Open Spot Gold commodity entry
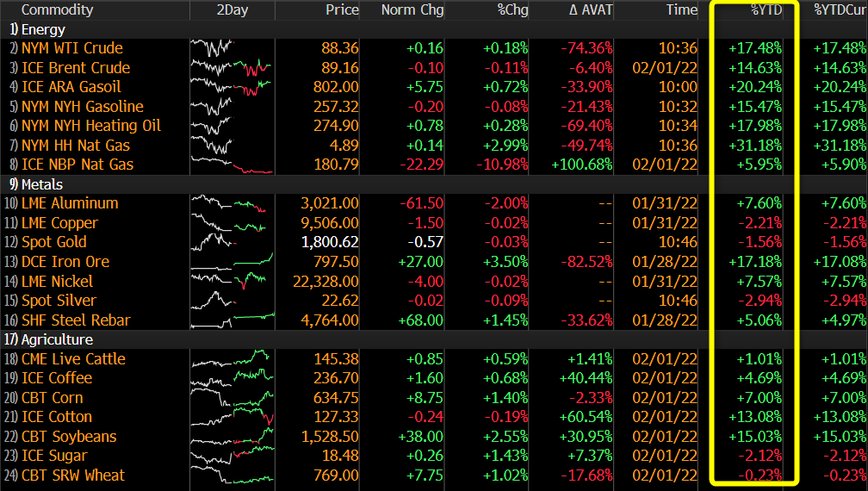The width and height of the screenshot is (868, 491). pos(53,242)
